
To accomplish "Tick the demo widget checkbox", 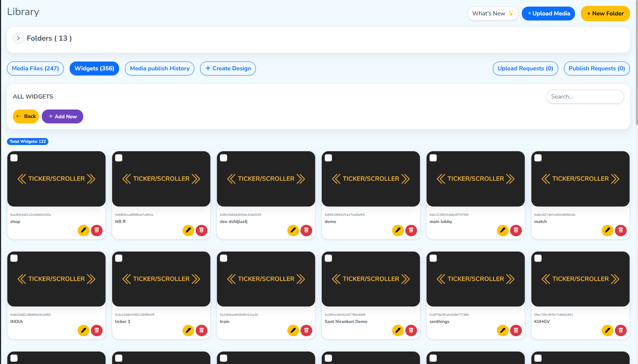I will pos(328,158).
